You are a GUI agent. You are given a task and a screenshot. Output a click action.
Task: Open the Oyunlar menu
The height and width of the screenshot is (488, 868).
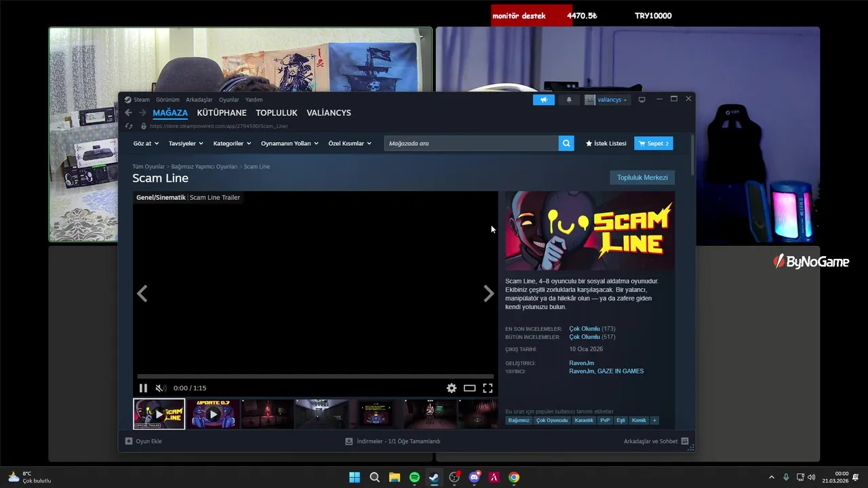click(x=229, y=100)
